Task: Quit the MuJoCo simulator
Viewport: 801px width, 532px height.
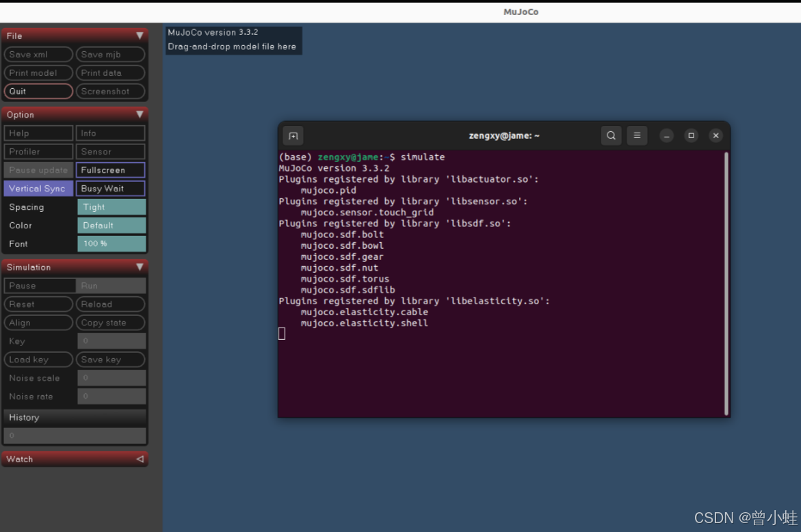Action: pyautogui.click(x=38, y=92)
